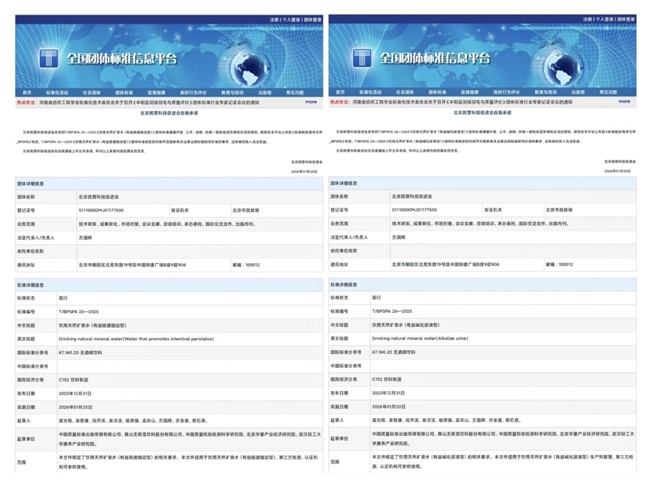Click 67.160.20 classification value on left page
650x486 pixels.
pos(80,353)
